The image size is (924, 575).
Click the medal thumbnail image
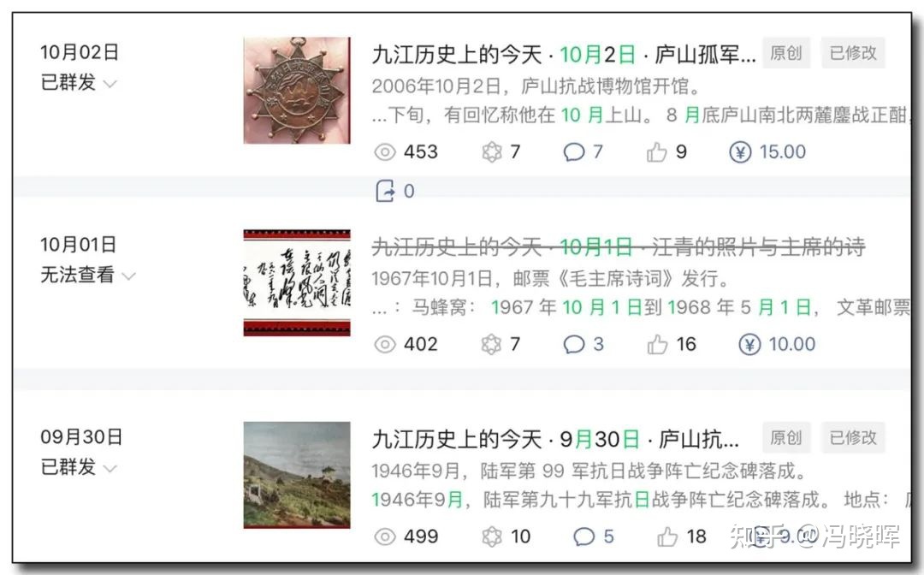(x=297, y=90)
